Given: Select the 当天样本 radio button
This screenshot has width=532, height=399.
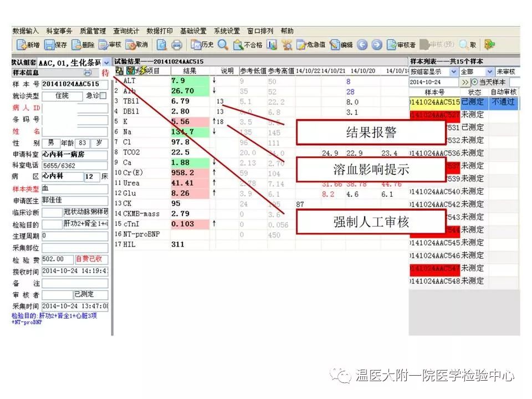Looking at the screenshot, I should pyautogui.click(x=474, y=82).
